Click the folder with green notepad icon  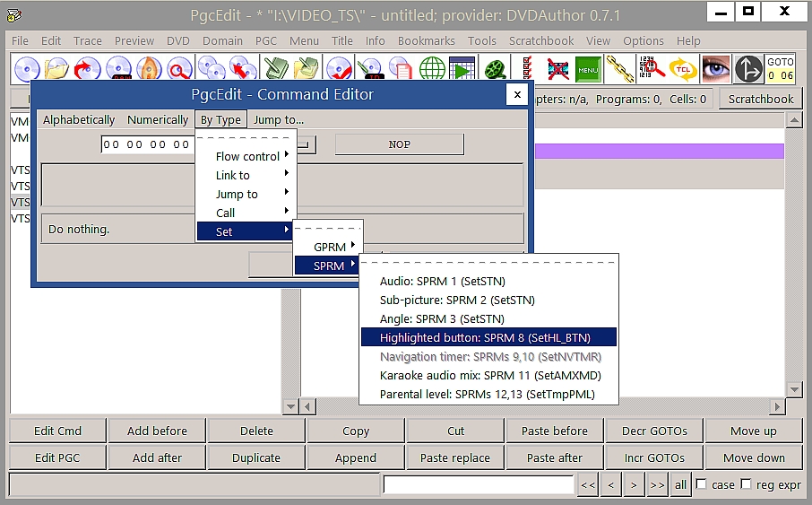(307, 69)
